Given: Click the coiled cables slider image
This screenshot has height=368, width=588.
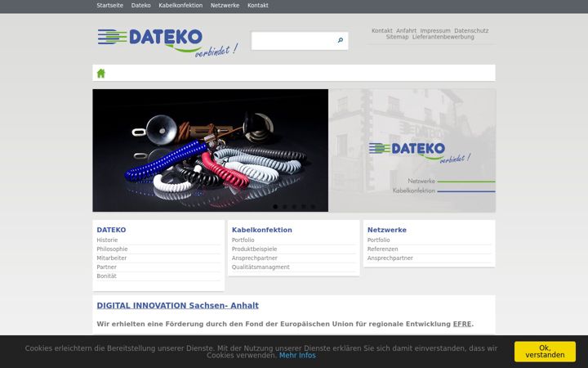Looking at the screenshot, I should coord(211,150).
